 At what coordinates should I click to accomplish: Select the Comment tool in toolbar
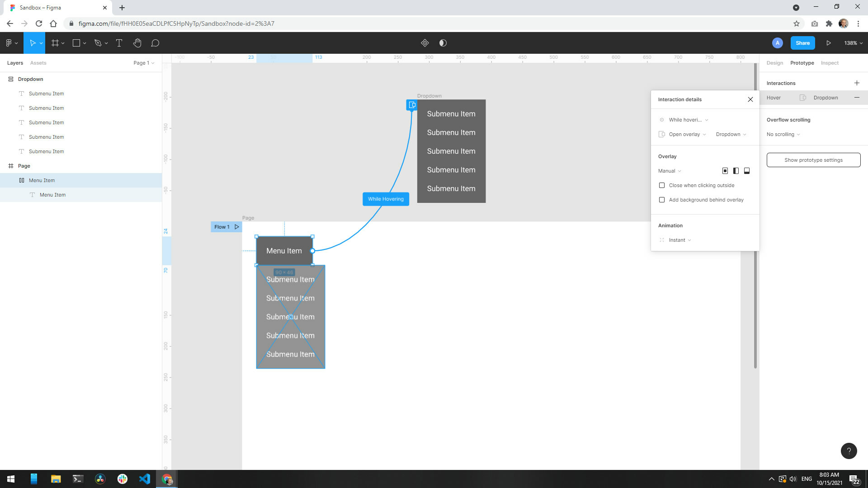coord(155,43)
